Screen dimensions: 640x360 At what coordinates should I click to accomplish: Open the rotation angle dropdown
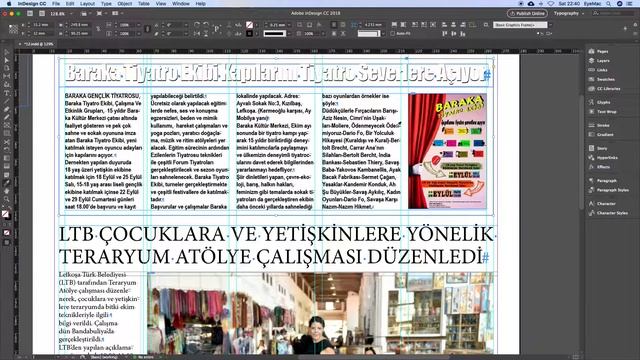(186, 25)
